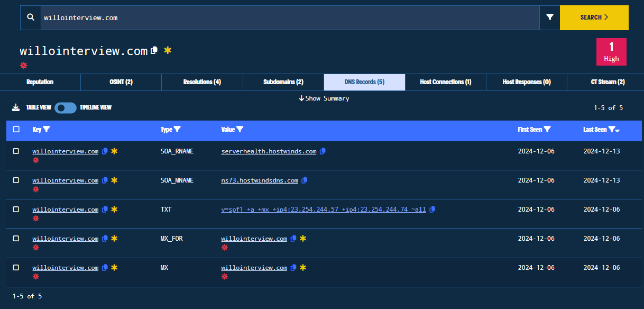Click the bottom '1-5 of 5' count

tap(27, 296)
